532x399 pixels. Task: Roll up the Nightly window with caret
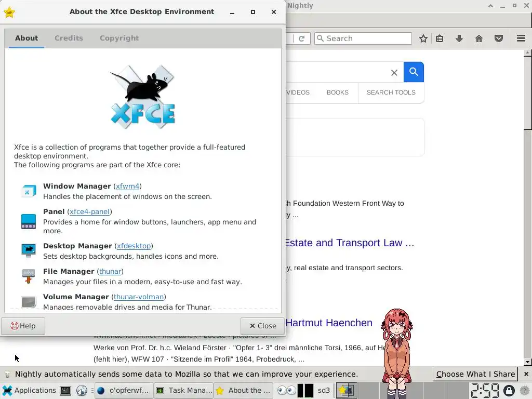[x=490, y=6]
